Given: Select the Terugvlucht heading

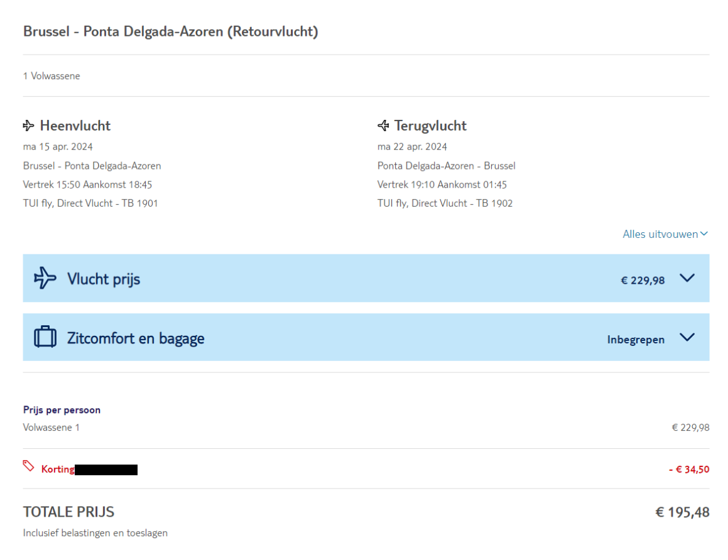Looking at the screenshot, I should click(430, 126).
